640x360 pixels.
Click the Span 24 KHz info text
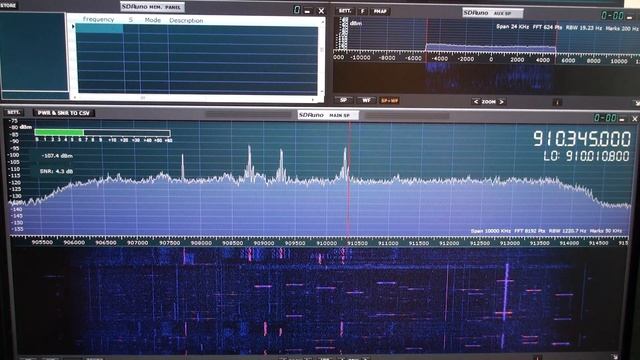[512, 27]
